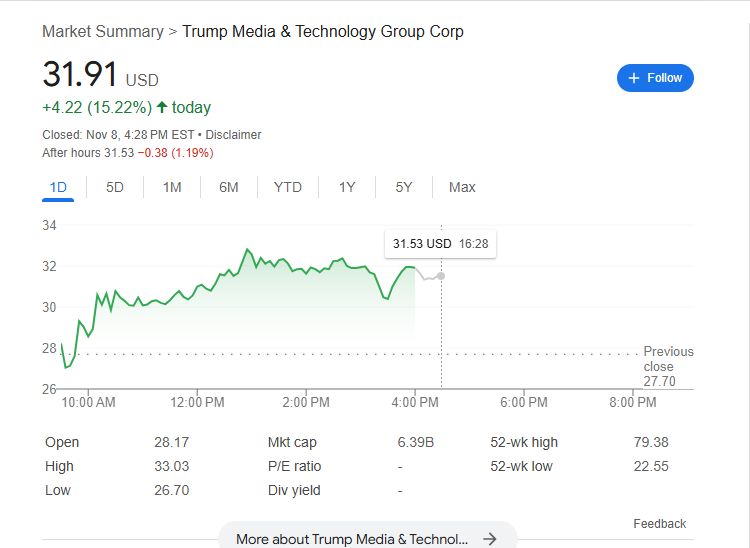750x548 pixels.
Task: Open the 6M chart range tab
Action: pyautogui.click(x=229, y=187)
